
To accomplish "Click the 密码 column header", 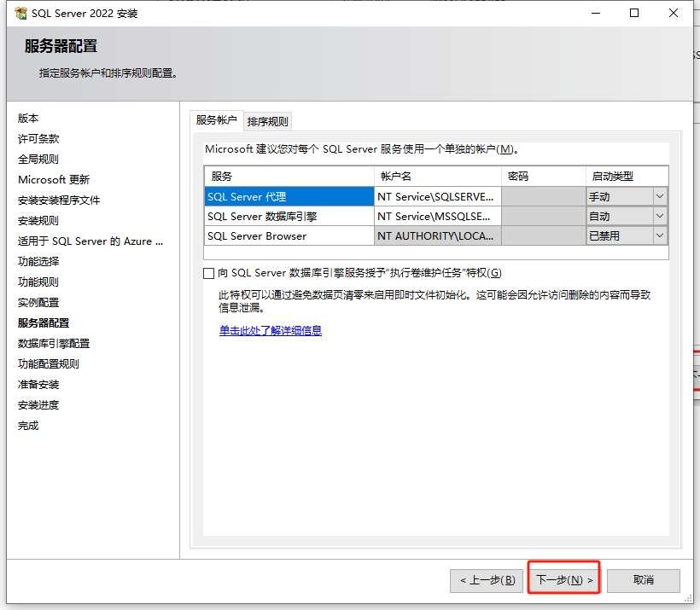I will (544, 177).
